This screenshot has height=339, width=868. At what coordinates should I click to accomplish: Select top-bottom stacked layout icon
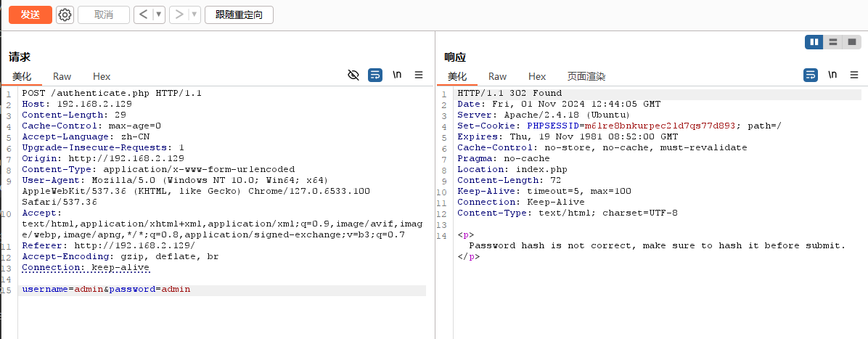click(833, 42)
